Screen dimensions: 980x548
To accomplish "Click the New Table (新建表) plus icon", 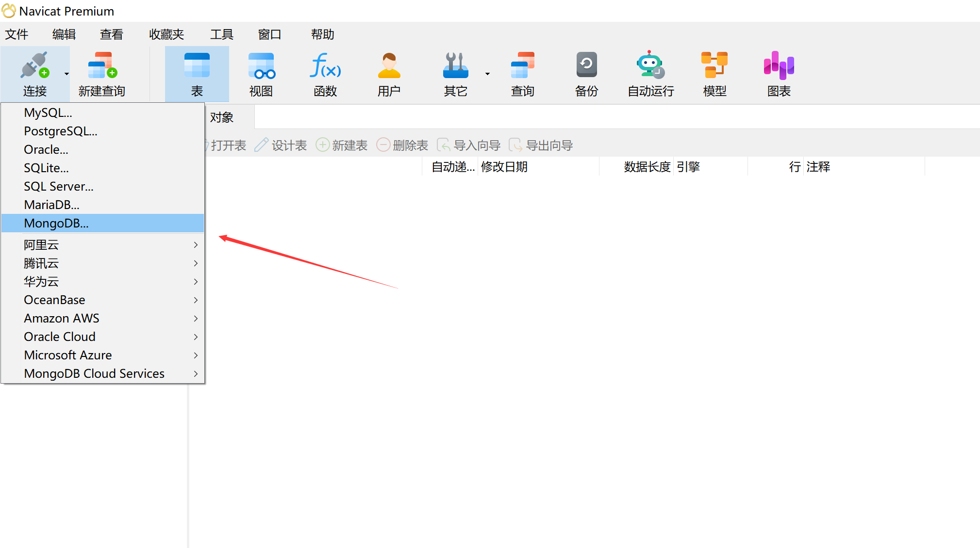I will 322,145.
